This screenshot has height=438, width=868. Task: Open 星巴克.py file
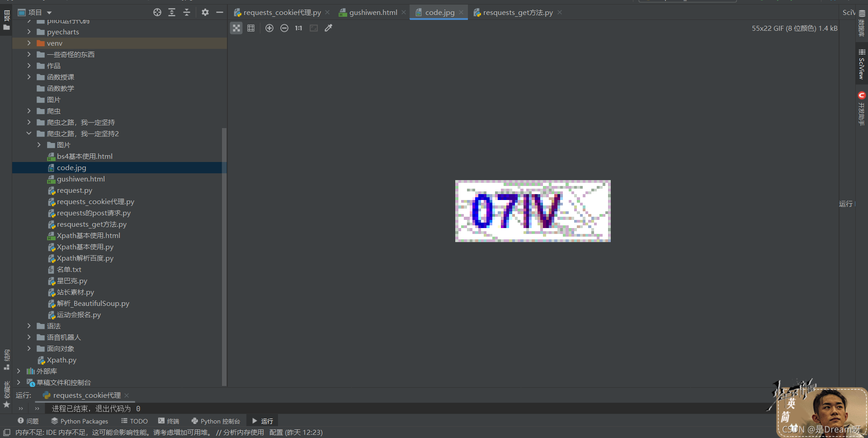tap(72, 281)
